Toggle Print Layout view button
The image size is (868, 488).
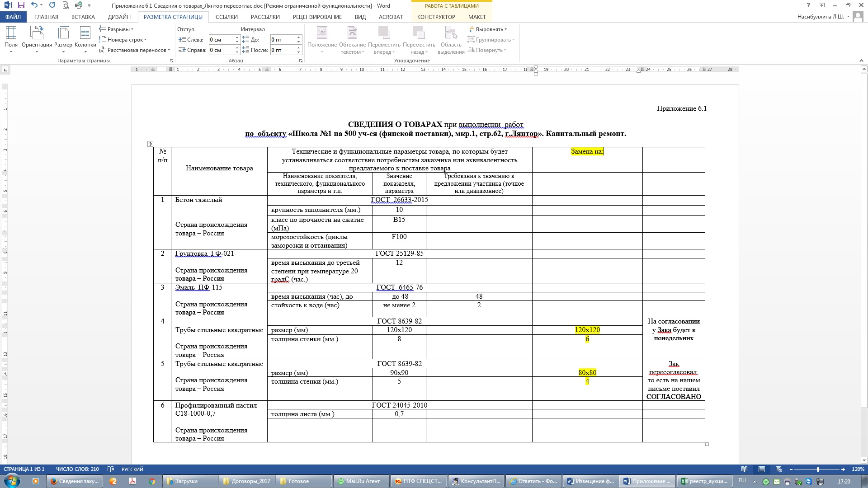coord(761,469)
